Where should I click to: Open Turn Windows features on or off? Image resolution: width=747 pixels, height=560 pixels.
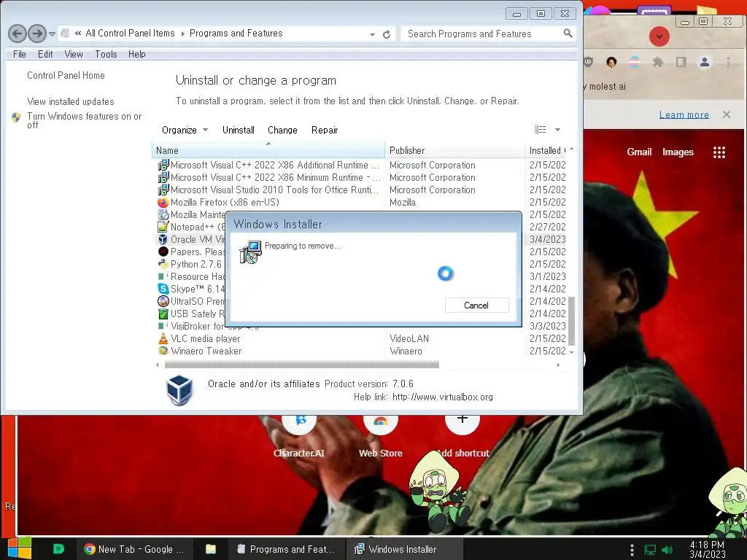85,120
